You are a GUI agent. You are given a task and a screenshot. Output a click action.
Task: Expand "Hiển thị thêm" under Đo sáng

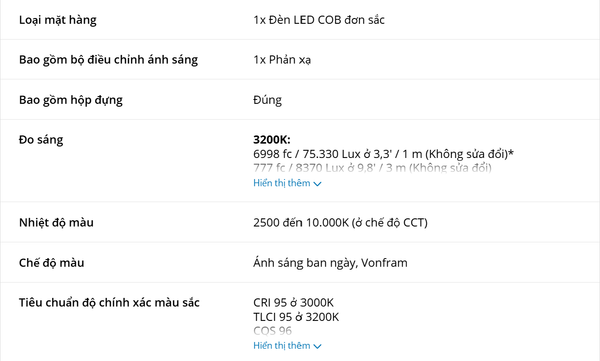pos(287,183)
